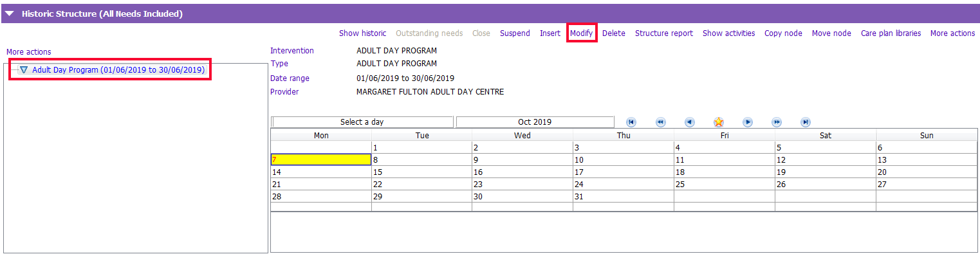Click Suspend action

(x=515, y=33)
